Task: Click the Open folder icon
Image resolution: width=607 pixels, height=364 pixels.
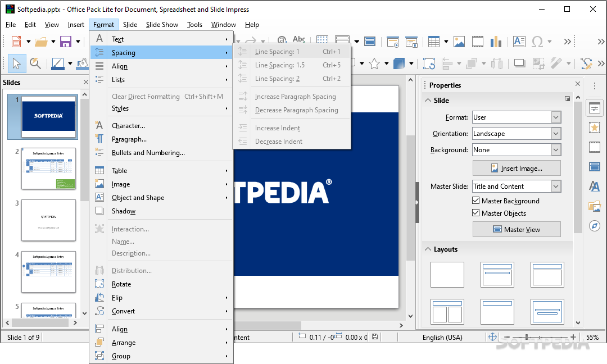Action: point(41,42)
